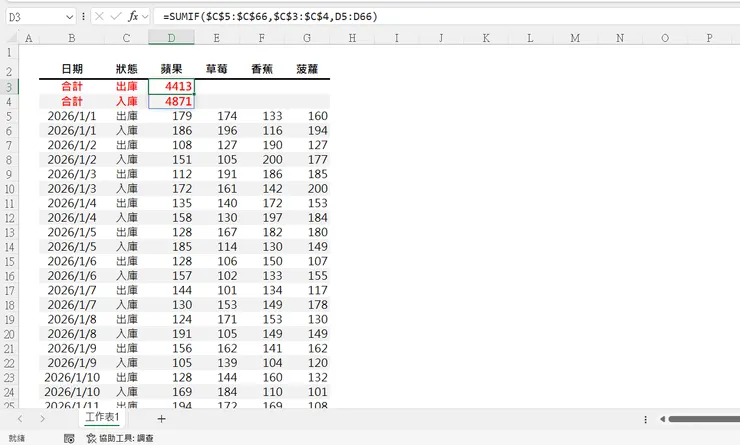Click value 107 in row 15
This screenshot has height=445, width=740.
coord(307,261)
